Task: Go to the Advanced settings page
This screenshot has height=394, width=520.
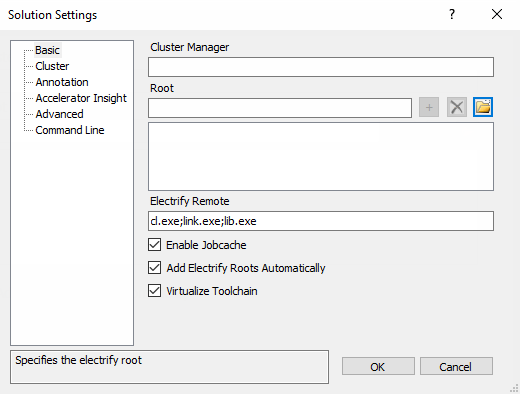Action: pos(59,114)
